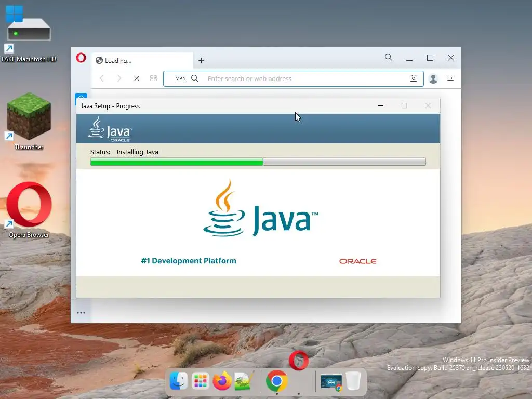Go back in Opera navigation
This screenshot has height=399, width=532.
[102, 78]
